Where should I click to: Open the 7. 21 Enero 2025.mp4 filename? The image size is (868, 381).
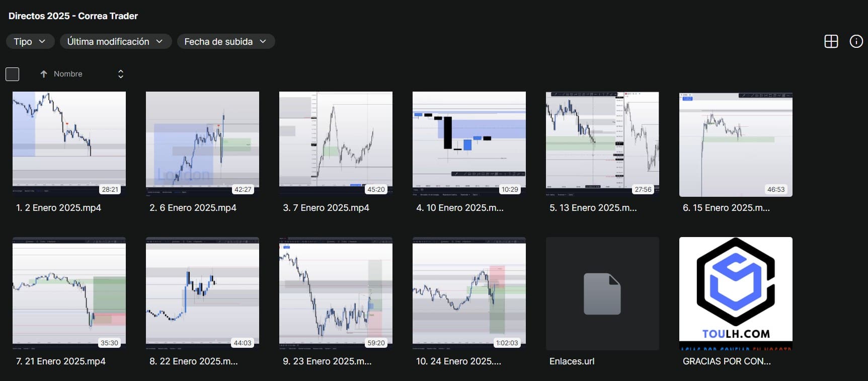click(x=61, y=361)
